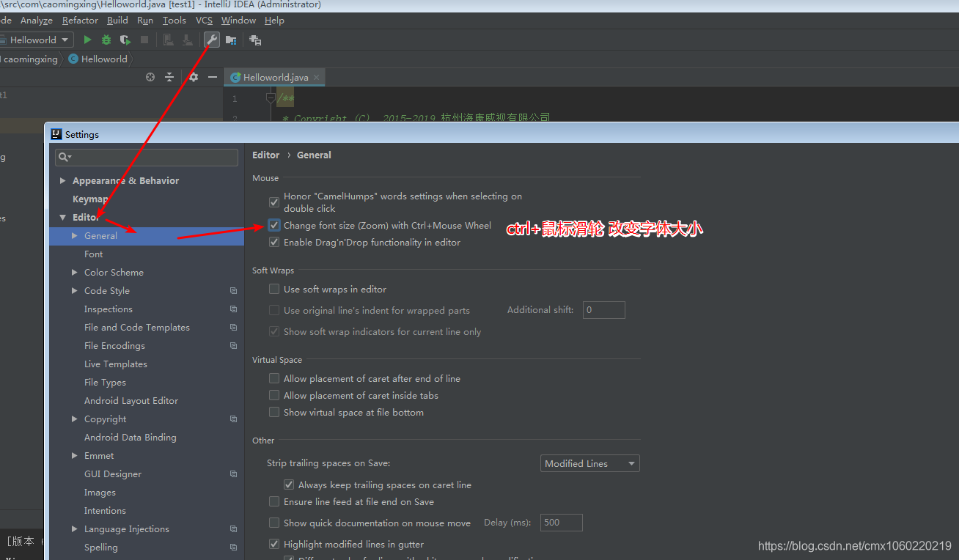Open the Build menu

click(x=117, y=21)
